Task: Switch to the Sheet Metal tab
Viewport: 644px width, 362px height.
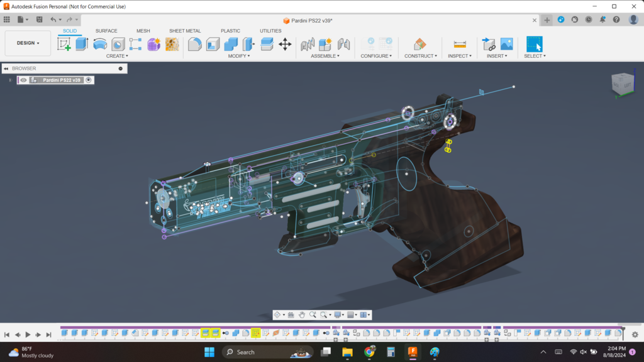Action: 184,30
